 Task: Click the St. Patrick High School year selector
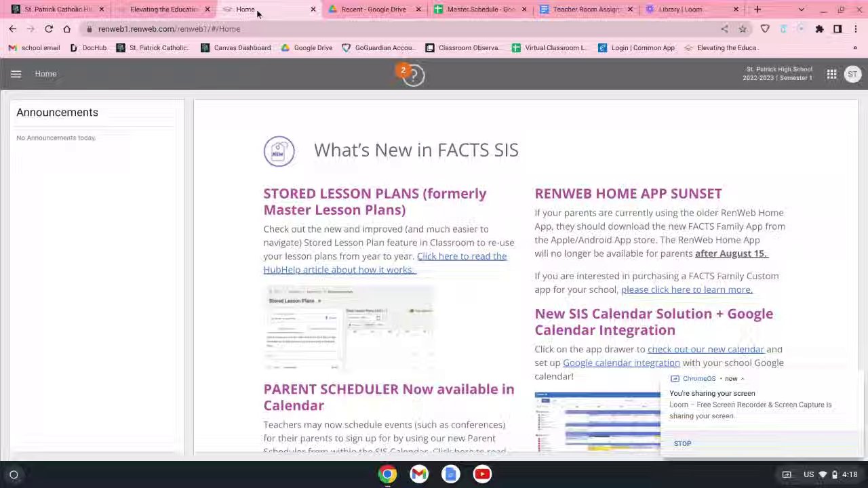(x=777, y=74)
